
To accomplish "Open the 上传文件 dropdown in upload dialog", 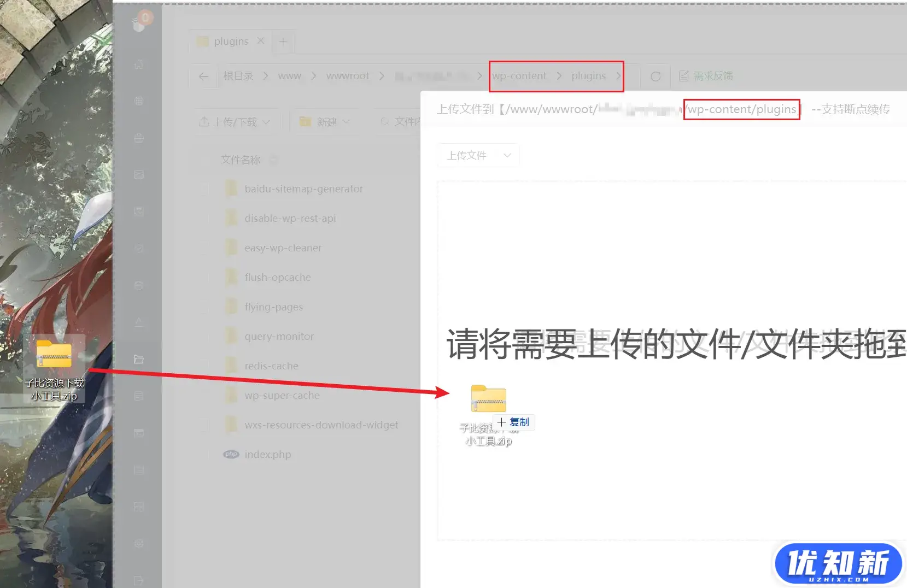I will [x=478, y=156].
